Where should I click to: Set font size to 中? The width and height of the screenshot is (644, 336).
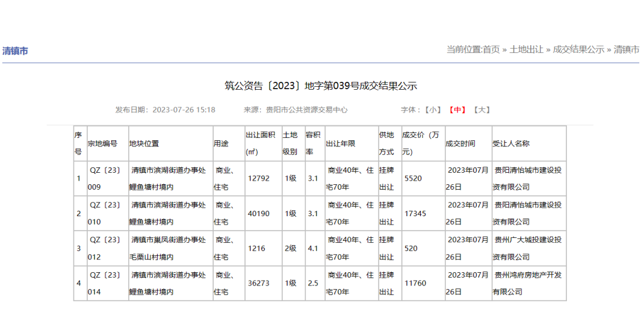457,110
